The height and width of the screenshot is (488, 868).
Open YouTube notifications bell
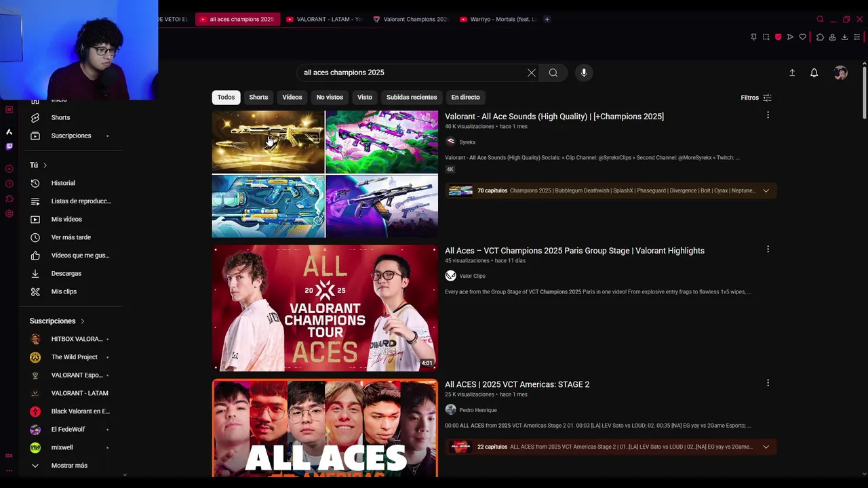point(814,73)
